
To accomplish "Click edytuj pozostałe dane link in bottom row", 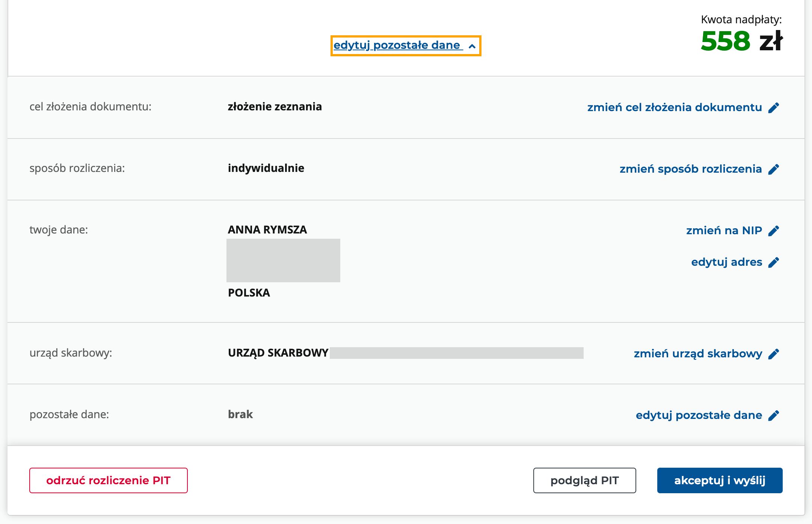I will tap(699, 415).
